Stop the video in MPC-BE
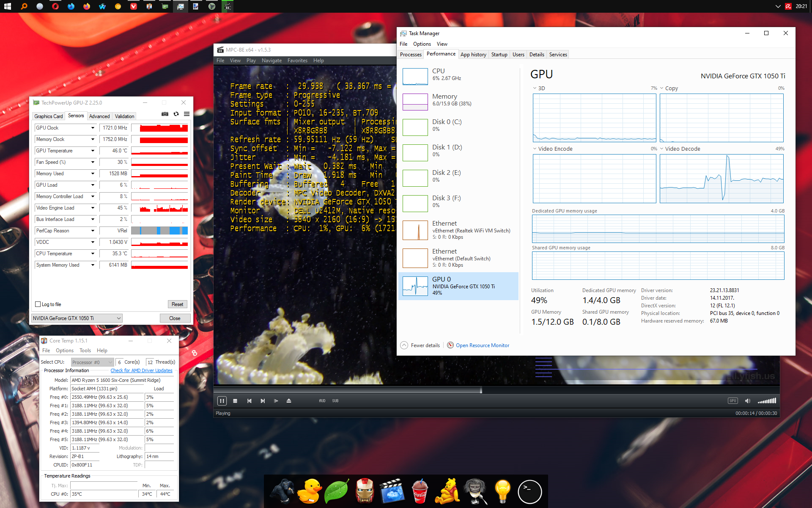Screen dimensions: 812x508 [235, 401]
